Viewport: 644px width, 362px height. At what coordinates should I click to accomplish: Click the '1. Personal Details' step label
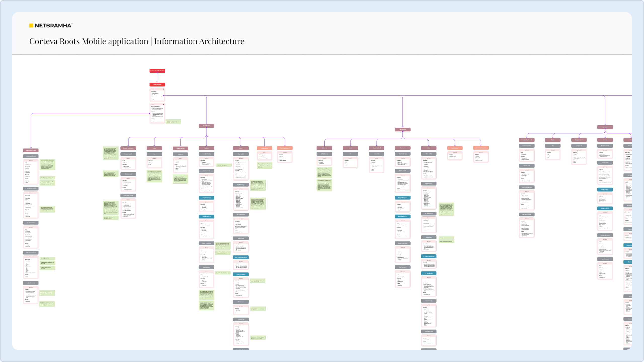click(x=31, y=156)
